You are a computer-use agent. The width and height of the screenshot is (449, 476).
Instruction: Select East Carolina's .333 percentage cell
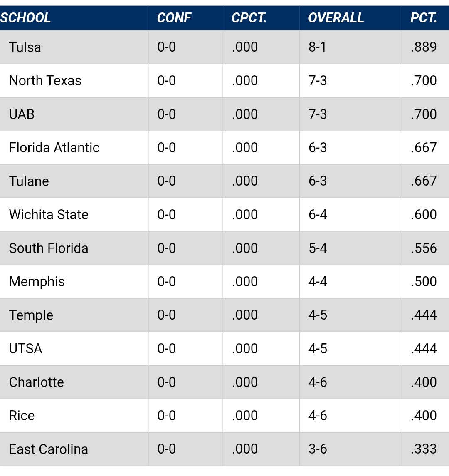click(x=424, y=449)
